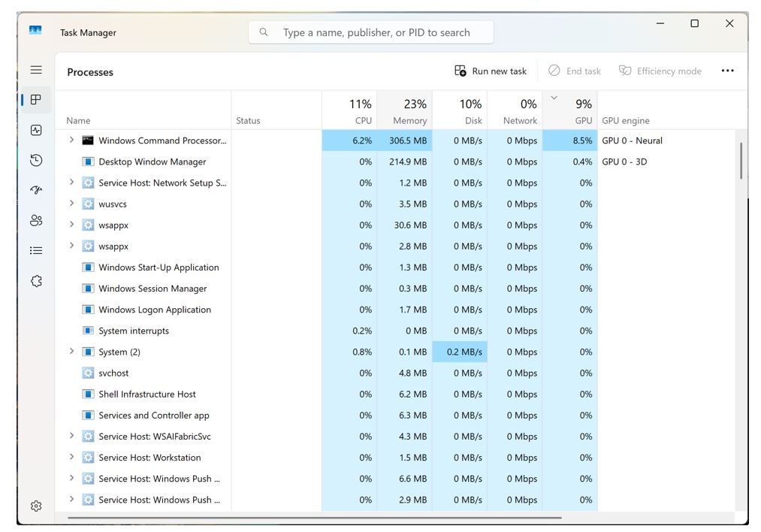Click the Windows Command Processor icon
The width and height of the screenshot is (761, 532).
(88, 141)
